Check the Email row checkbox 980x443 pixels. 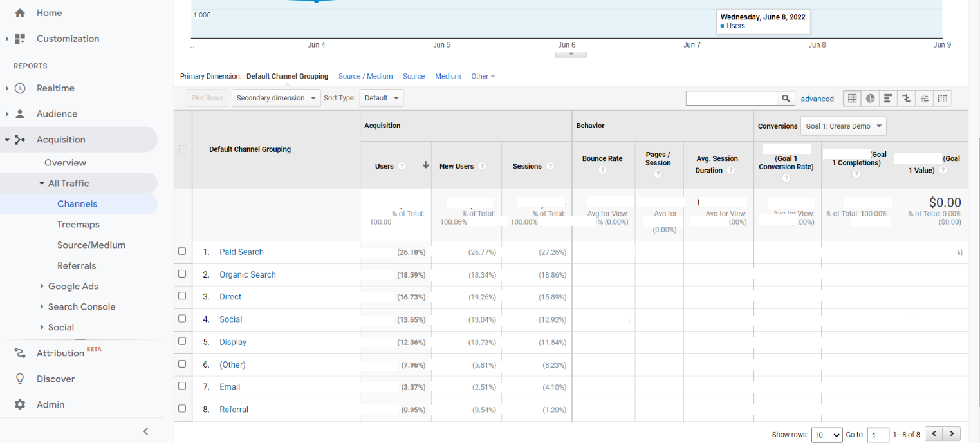coord(182,386)
